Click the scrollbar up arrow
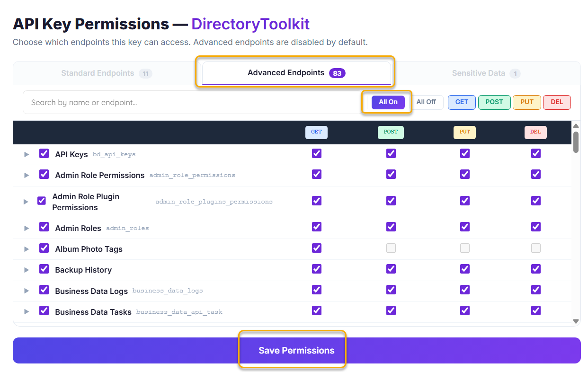This screenshot has width=588, height=372. tap(576, 126)
